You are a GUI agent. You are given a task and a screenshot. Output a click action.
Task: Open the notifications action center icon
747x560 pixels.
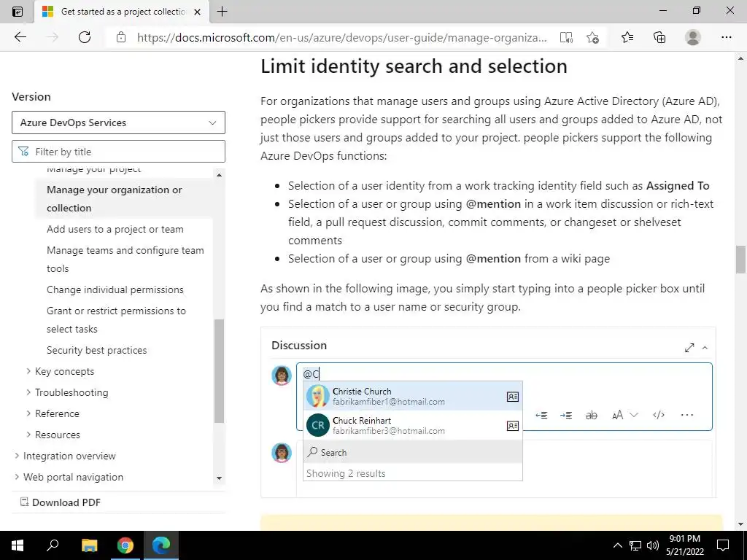pyautogui.click(x=723, y=545)
